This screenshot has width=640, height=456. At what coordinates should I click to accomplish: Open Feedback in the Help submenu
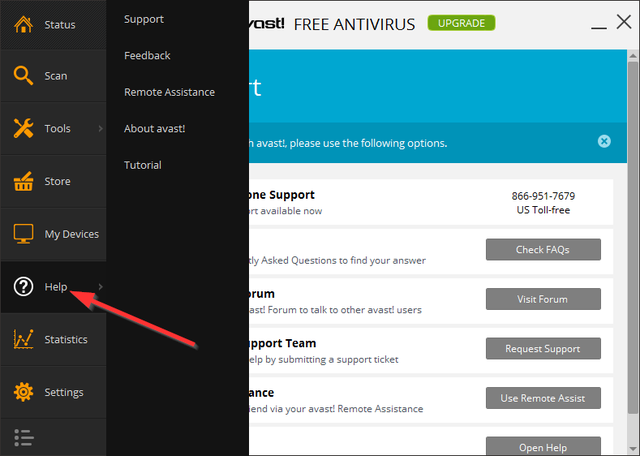point(147,56)
